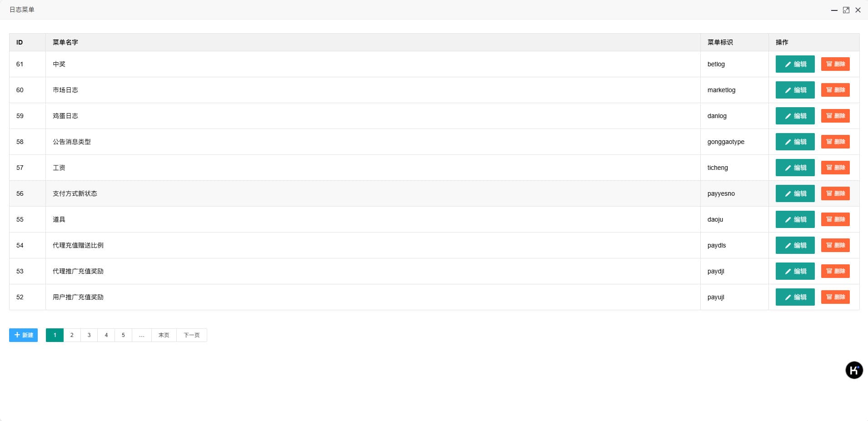Viewport: 868px width, 421px height.
Task: Maximize the 日志菜单 window
Action: point(846,10)
